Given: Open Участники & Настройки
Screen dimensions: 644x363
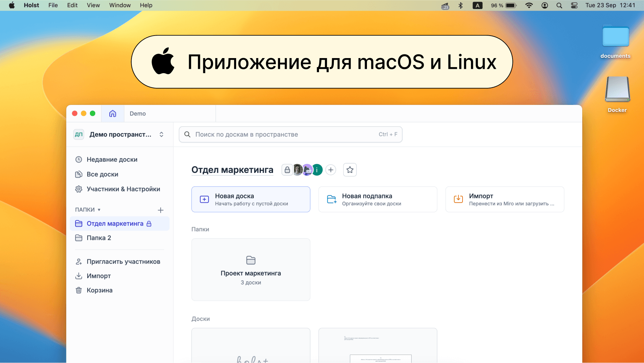Looking at the screenshot, I should 123,189.
